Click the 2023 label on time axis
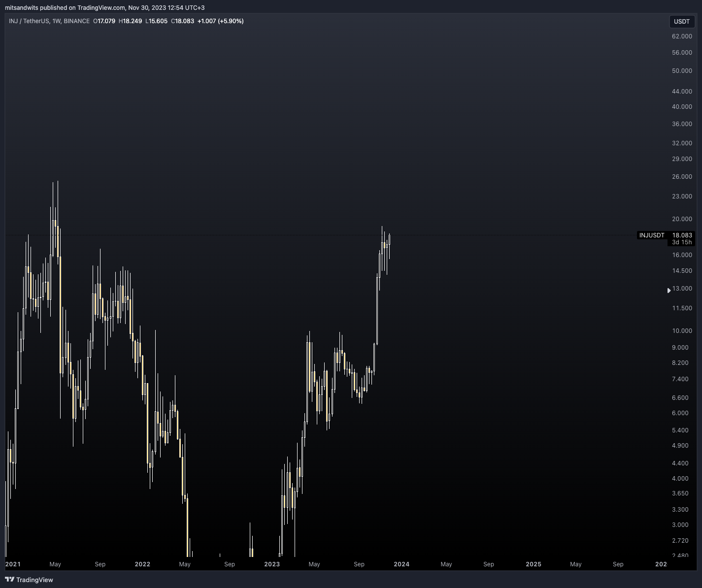The height and width of the screenshot is (588, 702). [272, 564]
